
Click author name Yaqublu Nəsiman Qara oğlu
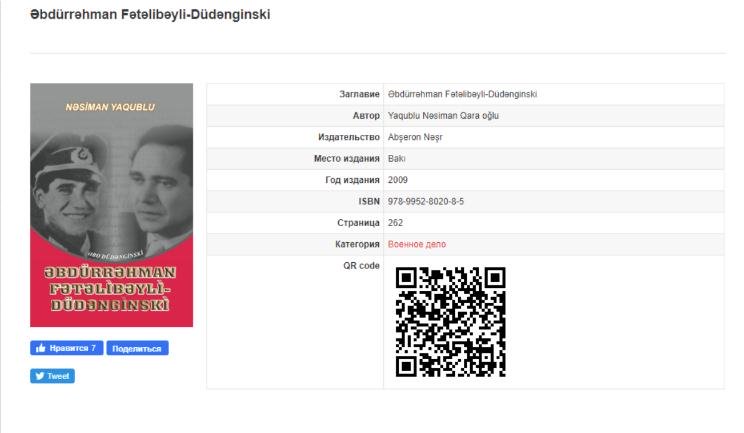click(443, 116)
